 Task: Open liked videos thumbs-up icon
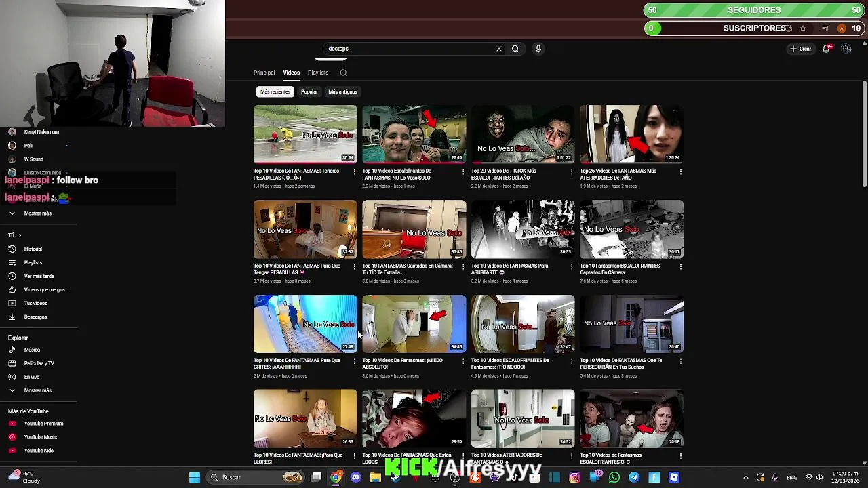pos(12,289)
